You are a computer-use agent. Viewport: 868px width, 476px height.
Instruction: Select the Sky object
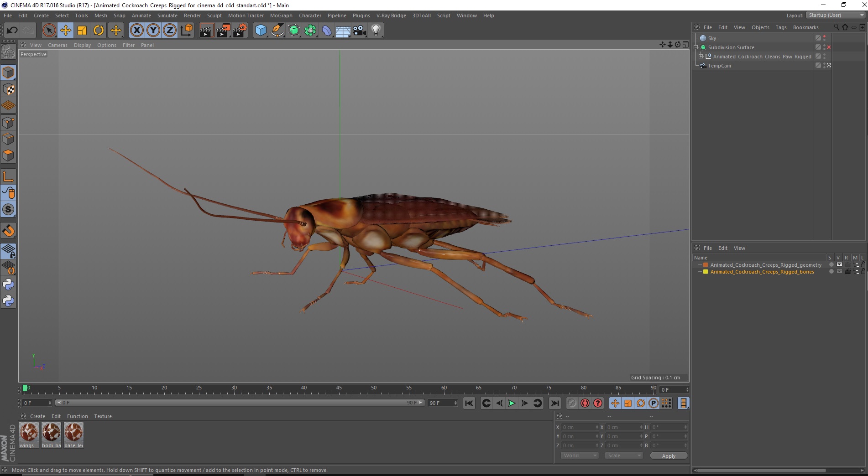712,38
